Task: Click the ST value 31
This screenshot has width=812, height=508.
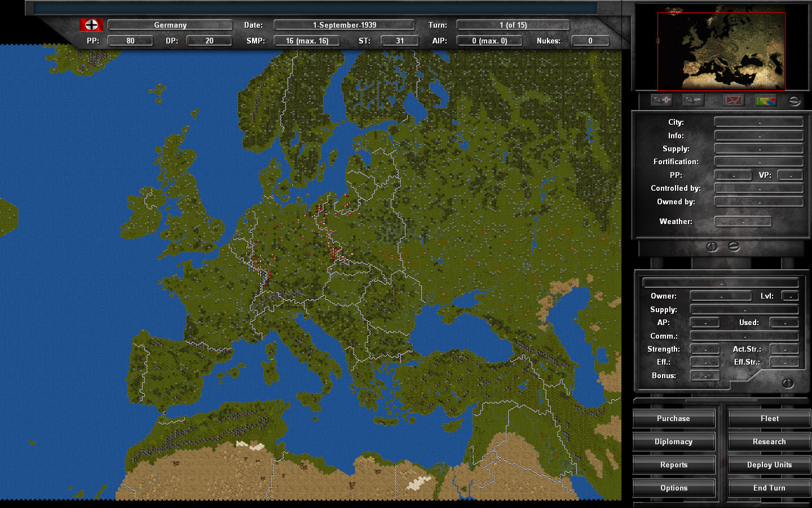Action: pos(400,41)
